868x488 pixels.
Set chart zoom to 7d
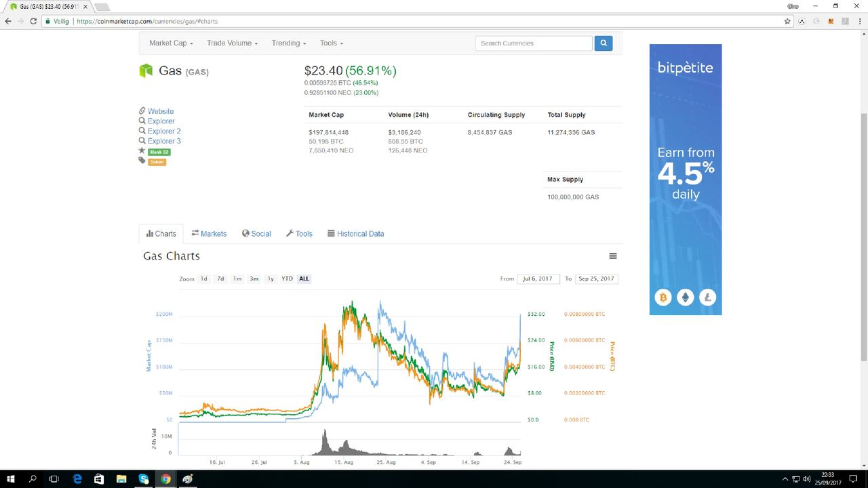[220, 279]
